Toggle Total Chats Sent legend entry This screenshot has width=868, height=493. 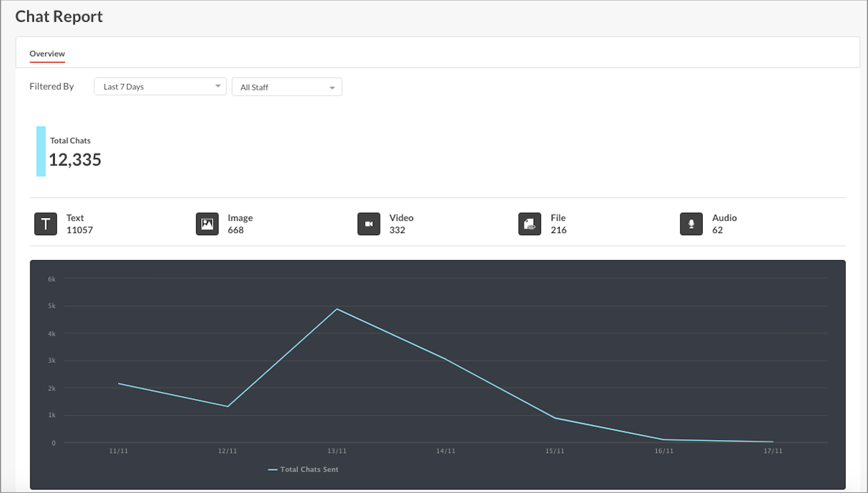pos(303,470)
